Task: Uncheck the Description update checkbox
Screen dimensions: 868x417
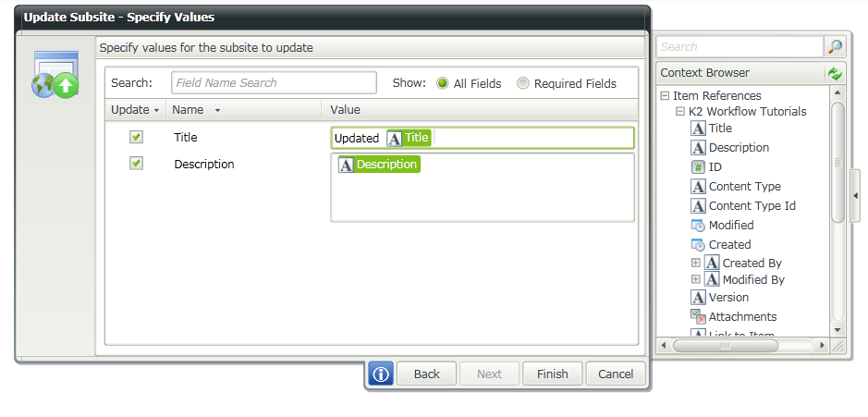Action: click(136, 164)
